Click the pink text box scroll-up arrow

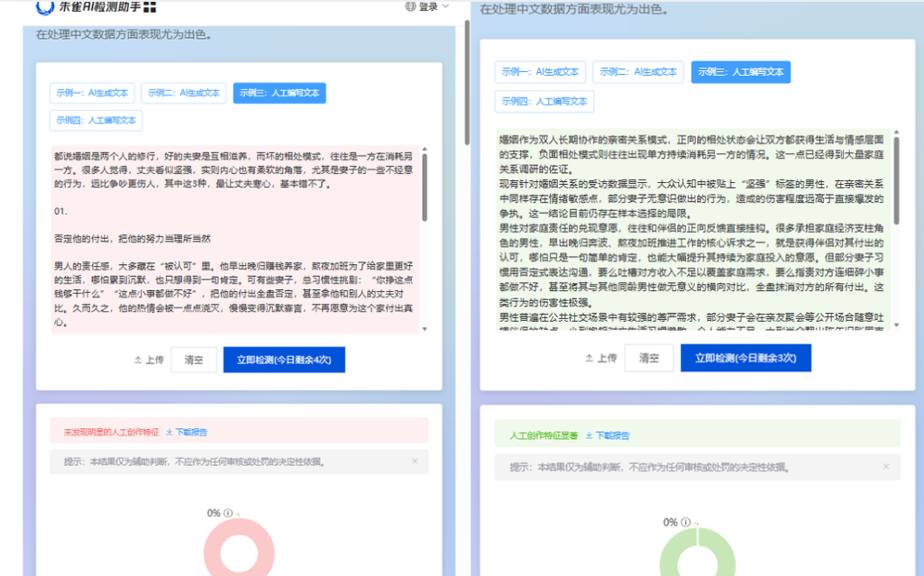click(425, 149)
